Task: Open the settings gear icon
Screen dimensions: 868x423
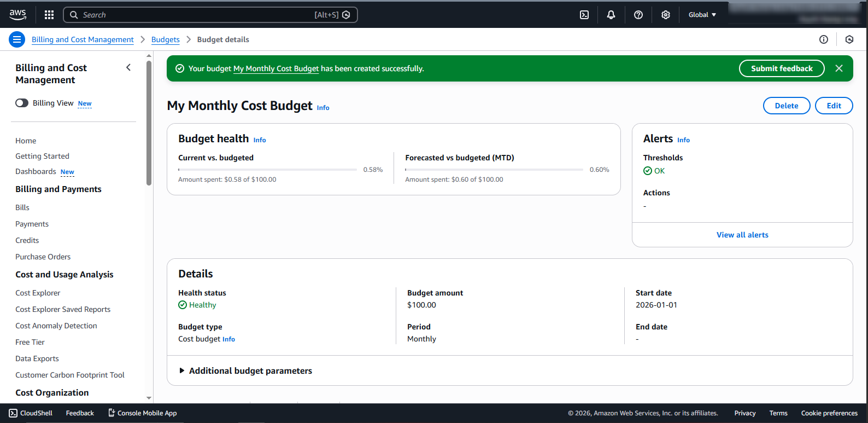Action: tap(666, 15)
